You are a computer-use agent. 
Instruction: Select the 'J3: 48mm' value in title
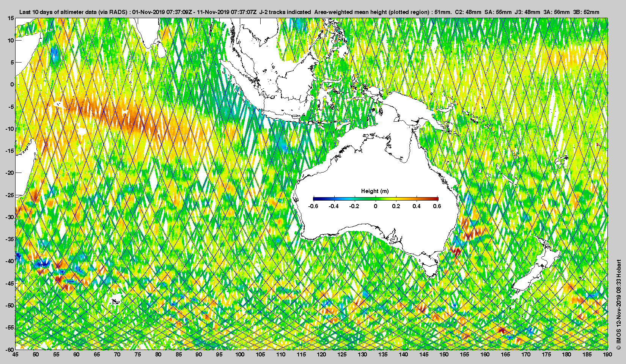tap(527, 12)
